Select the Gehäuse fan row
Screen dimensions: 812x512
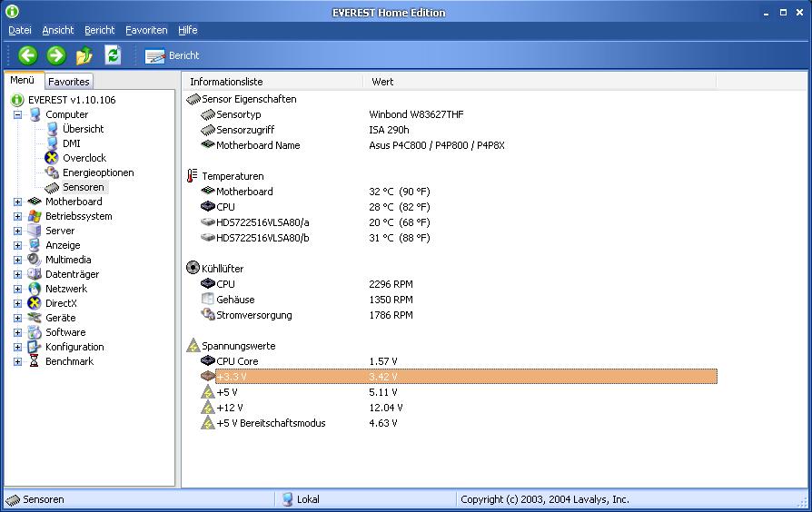click(x=459, y=300)
